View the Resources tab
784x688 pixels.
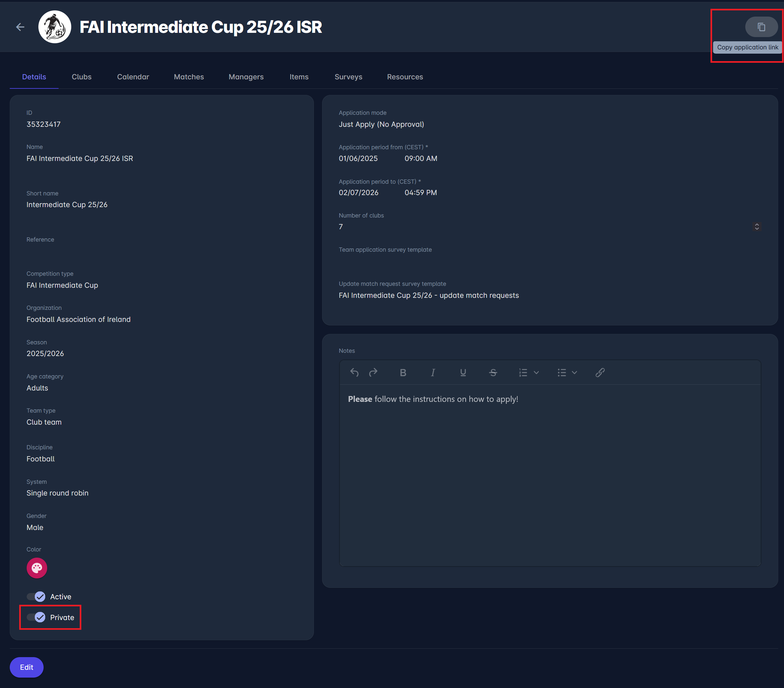pos(405,77)
